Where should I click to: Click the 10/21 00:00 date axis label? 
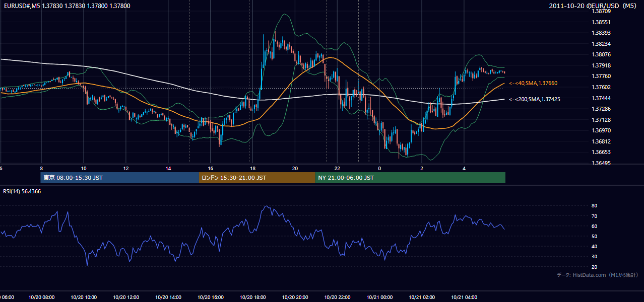[x=379, y=297]
